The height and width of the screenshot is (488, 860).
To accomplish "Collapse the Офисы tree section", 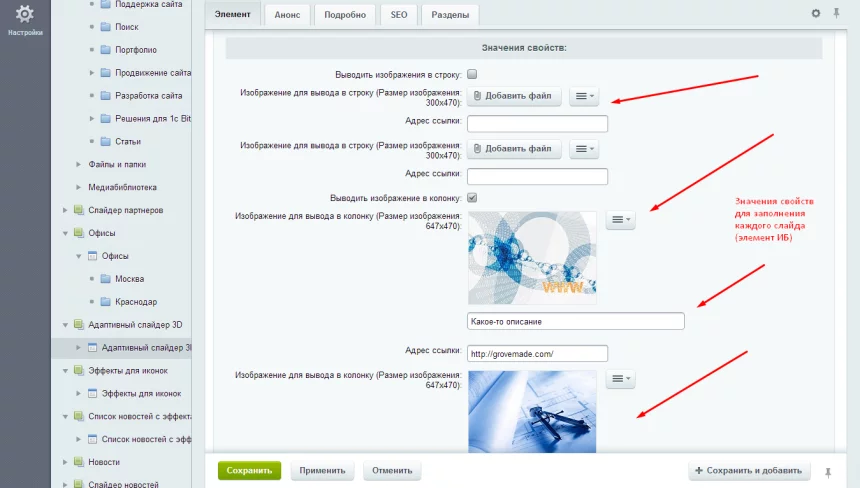I will click(65, 233).
